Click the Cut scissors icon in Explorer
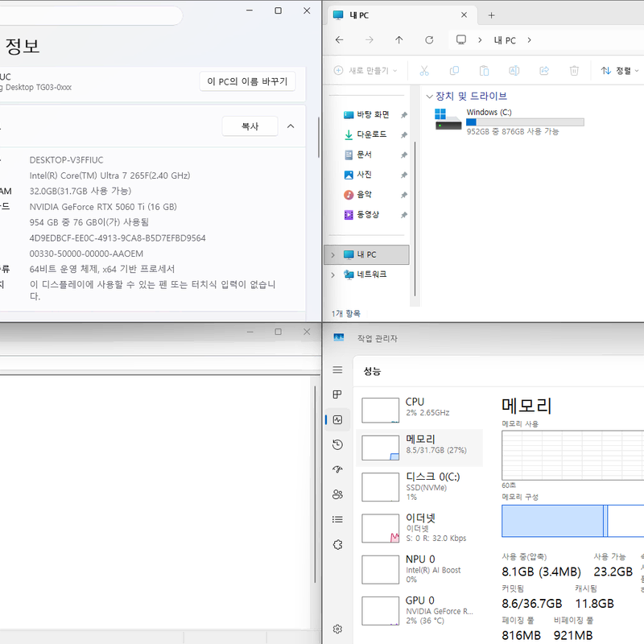644x644 pixels. pos(424,71)
